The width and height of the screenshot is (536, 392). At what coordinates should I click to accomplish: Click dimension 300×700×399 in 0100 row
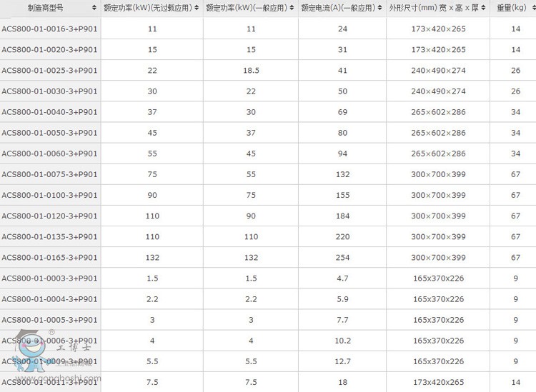[x=438, y=196]
